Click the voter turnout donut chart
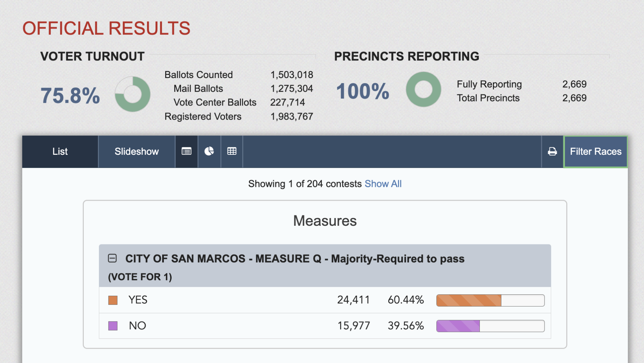Image resolution: width=644 pixels, height=363 pixels. [132, 94]
